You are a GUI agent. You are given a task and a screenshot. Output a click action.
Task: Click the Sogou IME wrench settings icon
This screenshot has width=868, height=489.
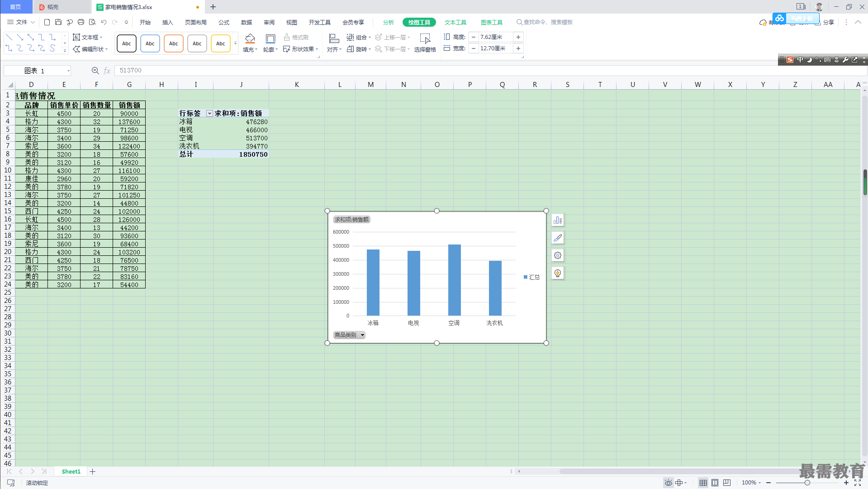[845, 60]
